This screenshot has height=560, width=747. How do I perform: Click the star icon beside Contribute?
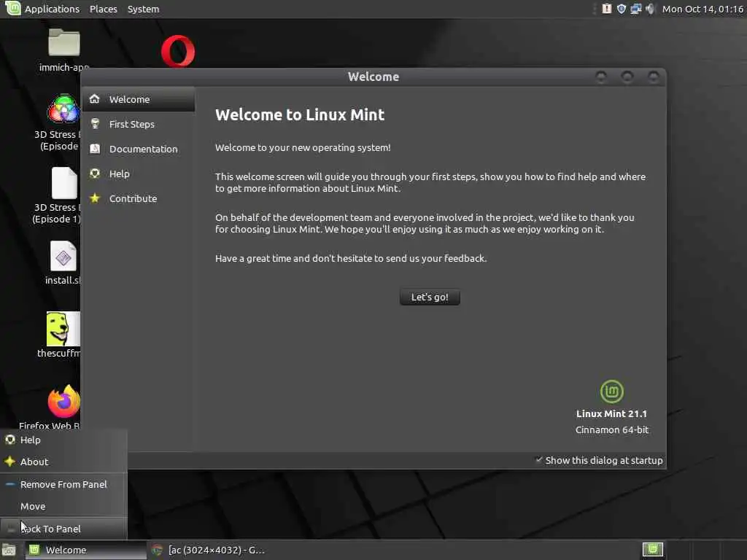(95, 198)
